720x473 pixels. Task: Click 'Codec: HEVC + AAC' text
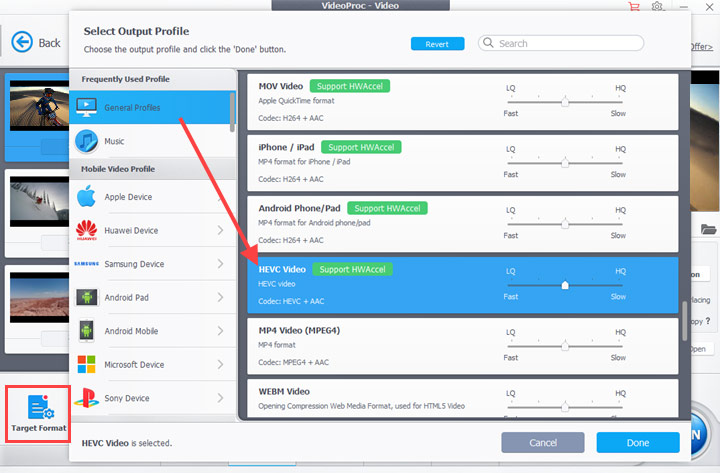tap(291, 301)
